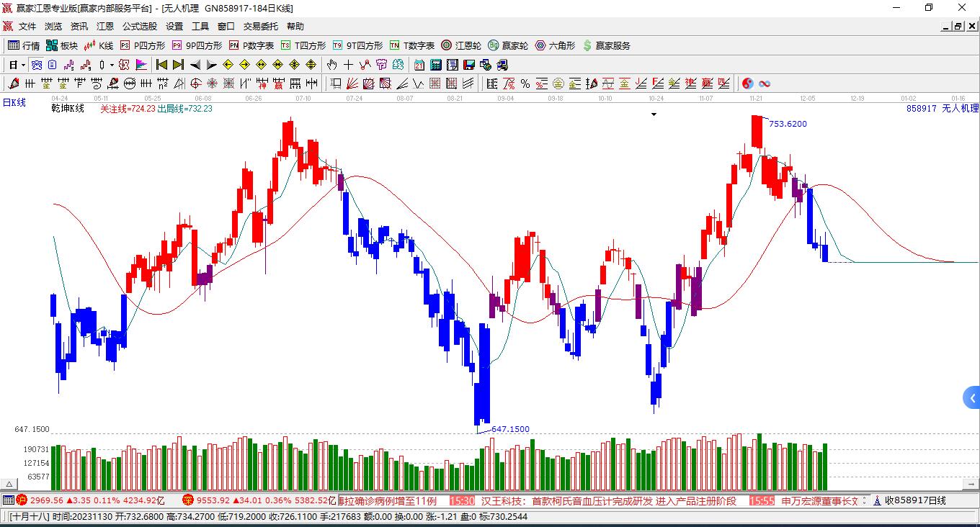Select the percent sign tool
This screenshot has width=980, height=527.
click(x=525, y=84)
